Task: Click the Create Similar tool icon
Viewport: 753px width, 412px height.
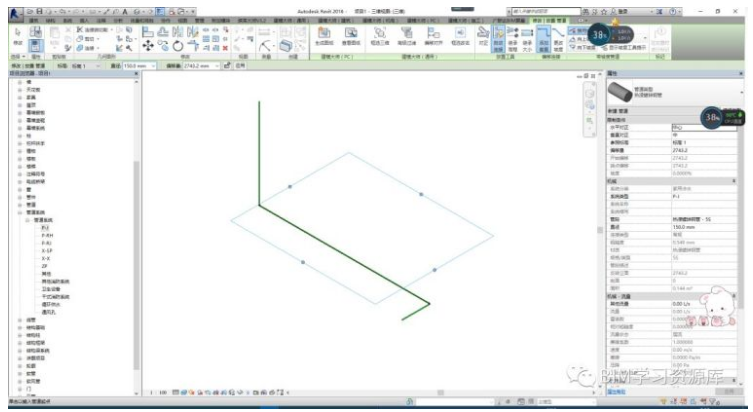Action: pyautogui.click(x=286, y=46)
